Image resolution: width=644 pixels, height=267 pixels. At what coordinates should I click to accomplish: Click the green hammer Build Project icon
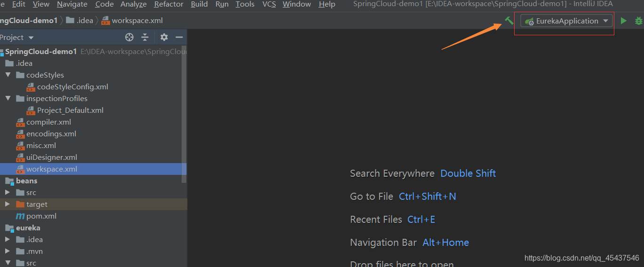509,21
